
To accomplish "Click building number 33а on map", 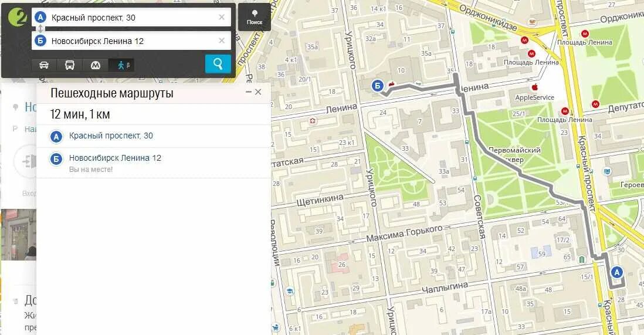I will click(x=443, y=171).
